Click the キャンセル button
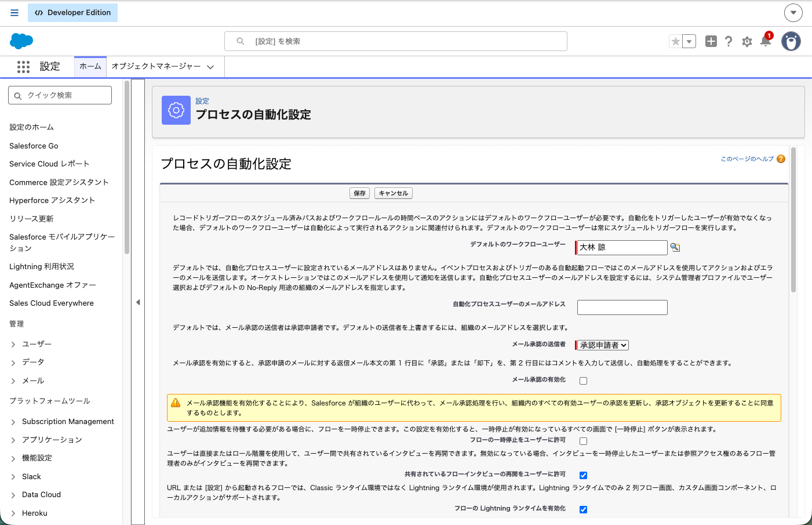The image size is (812, 525). 394,193
